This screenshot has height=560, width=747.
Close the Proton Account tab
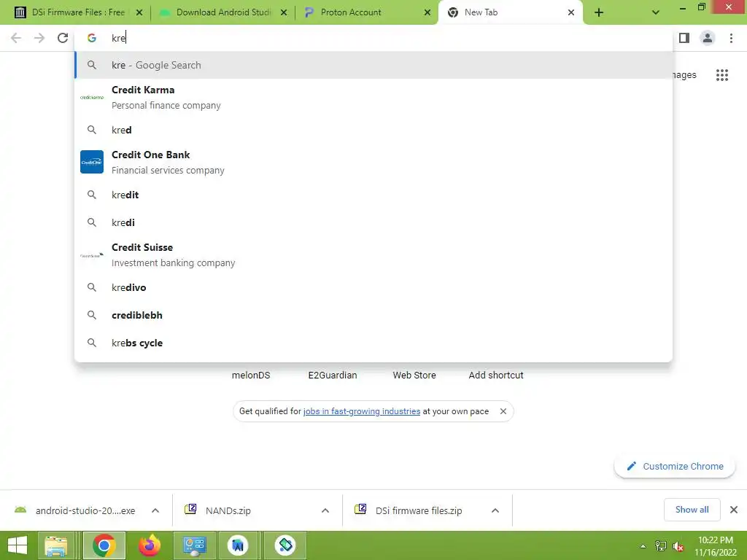click(427, 13)
